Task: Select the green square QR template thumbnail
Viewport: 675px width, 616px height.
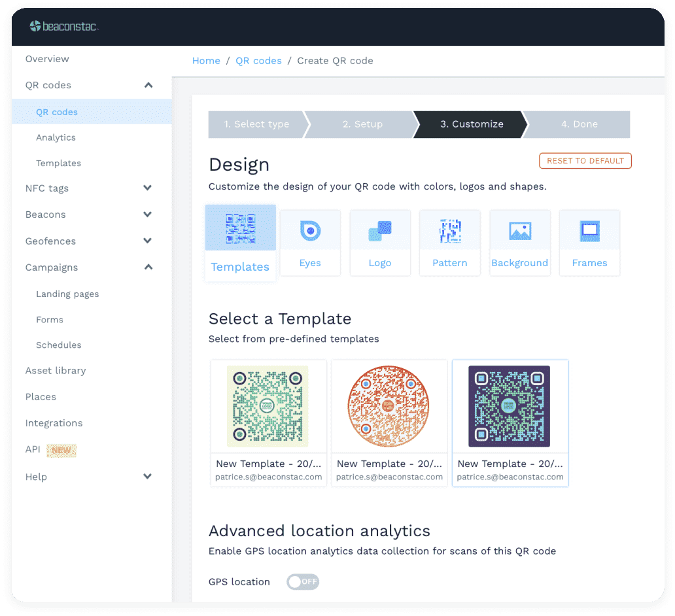Action: tap(268, 406)
